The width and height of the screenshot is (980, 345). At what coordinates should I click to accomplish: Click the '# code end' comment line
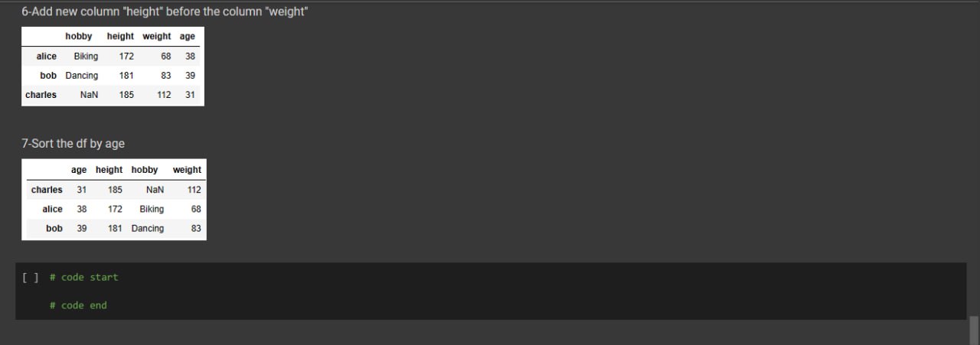point(78,305)
